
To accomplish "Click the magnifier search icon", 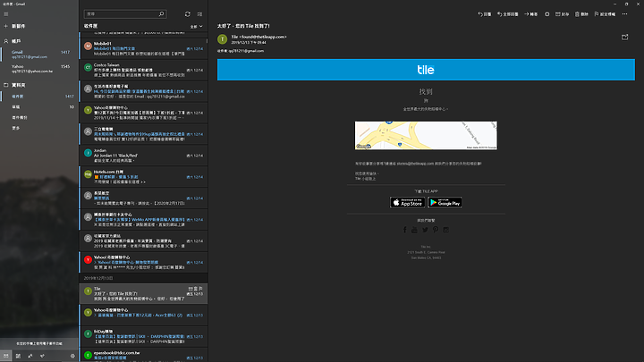I will tap(161, 14).
